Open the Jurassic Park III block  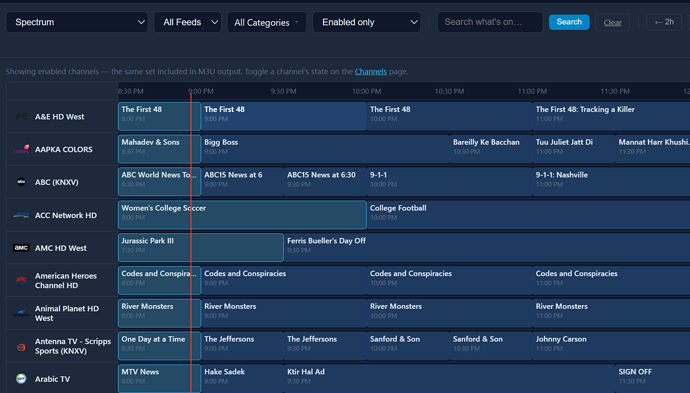click(201, 247)
